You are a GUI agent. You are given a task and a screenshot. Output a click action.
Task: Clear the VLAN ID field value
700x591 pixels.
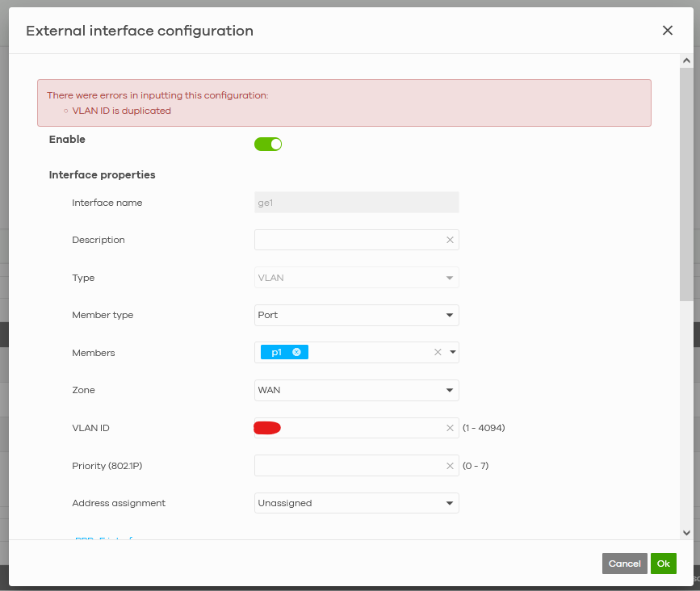coord(450,428)
